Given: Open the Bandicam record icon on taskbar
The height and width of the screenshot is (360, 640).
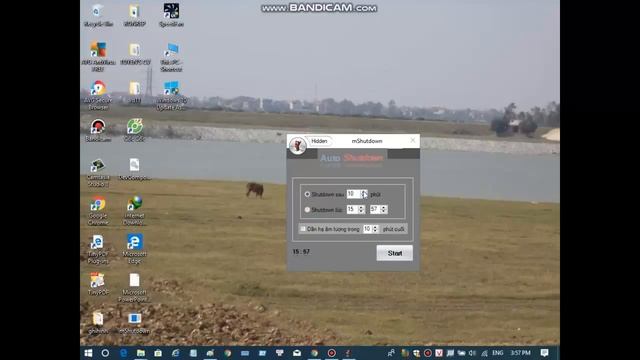Looking at the screenshot, I should (x=331, y=353).
